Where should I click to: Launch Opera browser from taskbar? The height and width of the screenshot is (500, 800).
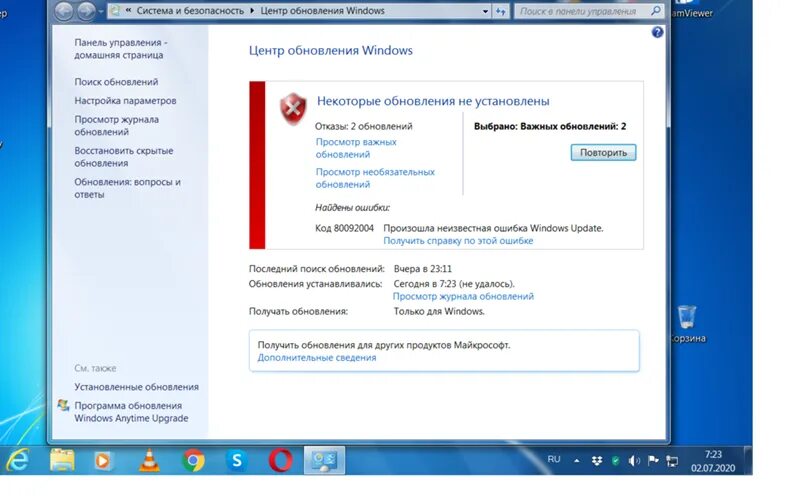click(x=281, y=461)
